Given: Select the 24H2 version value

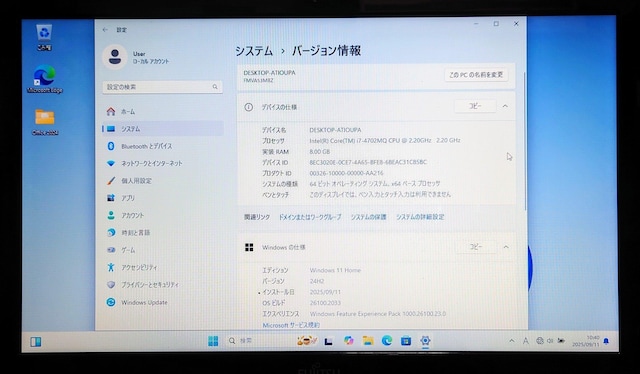Looking at the screenshot, I should click(317, 281).
